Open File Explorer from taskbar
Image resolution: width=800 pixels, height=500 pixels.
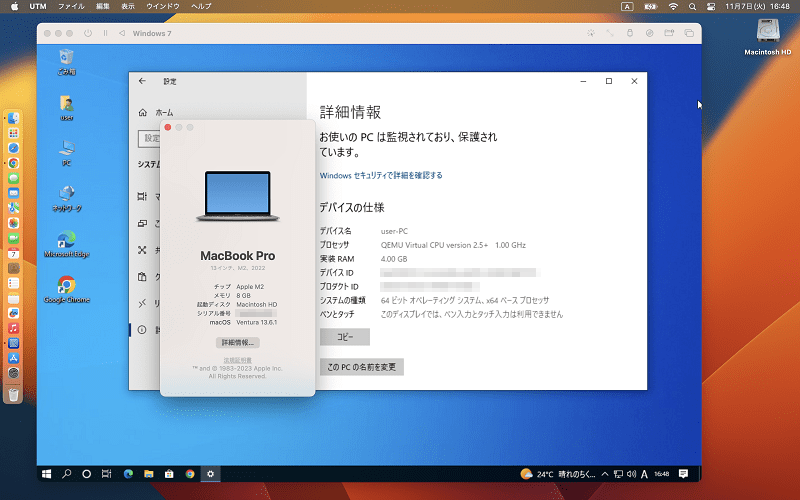148,474
